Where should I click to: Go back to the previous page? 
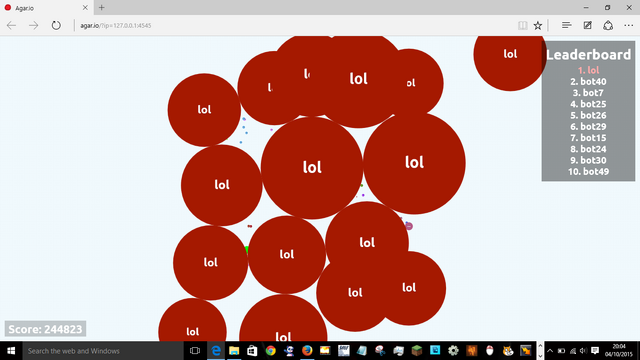tap(11, 25)
